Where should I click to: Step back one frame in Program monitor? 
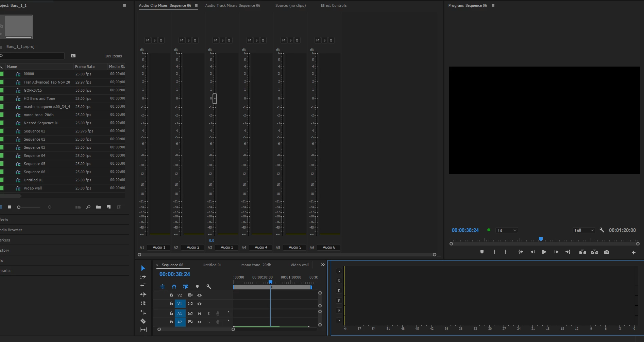[x=532, y=252]
